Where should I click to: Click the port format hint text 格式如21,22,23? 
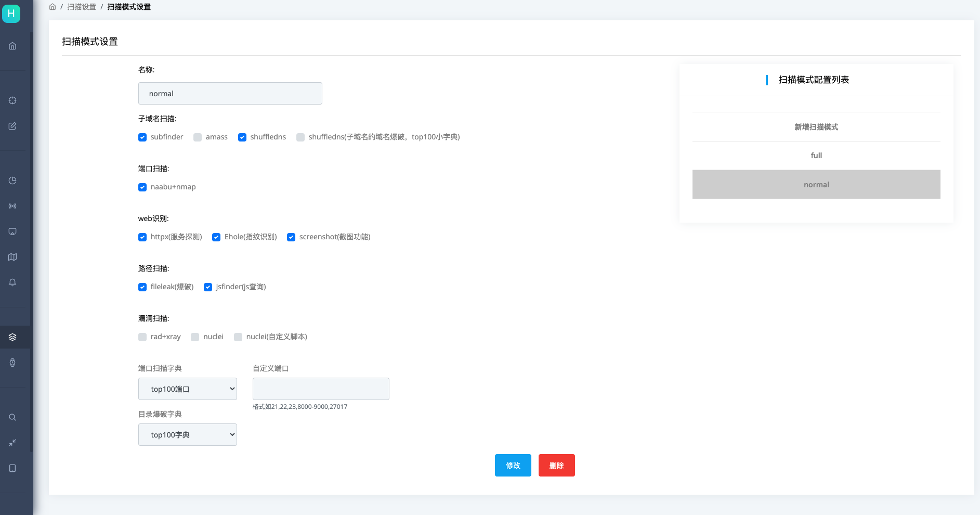click(x=300, y=407)
